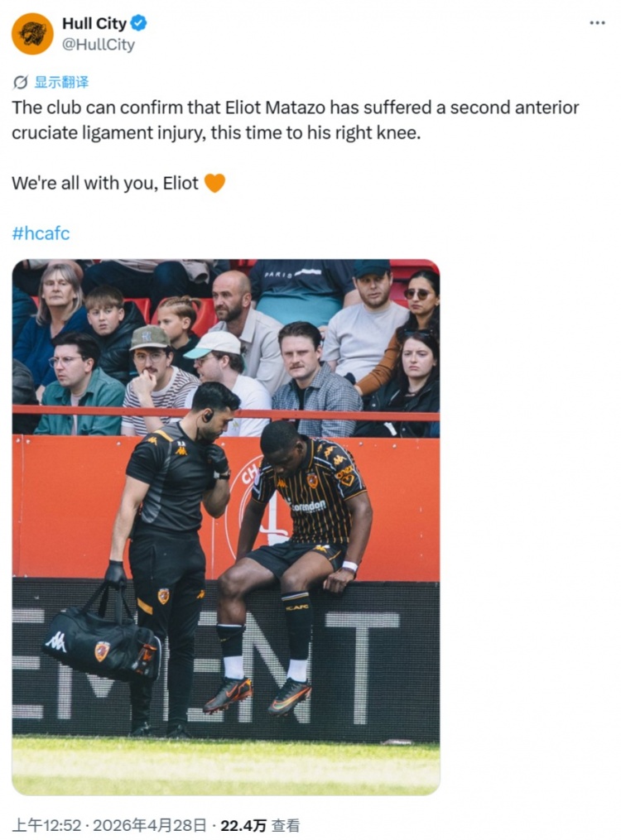The width and height of the screenshot is (621, 840).
Task: Select the tweet text about Eliot Matazo's injury
Action: click(x=296, y=120)
